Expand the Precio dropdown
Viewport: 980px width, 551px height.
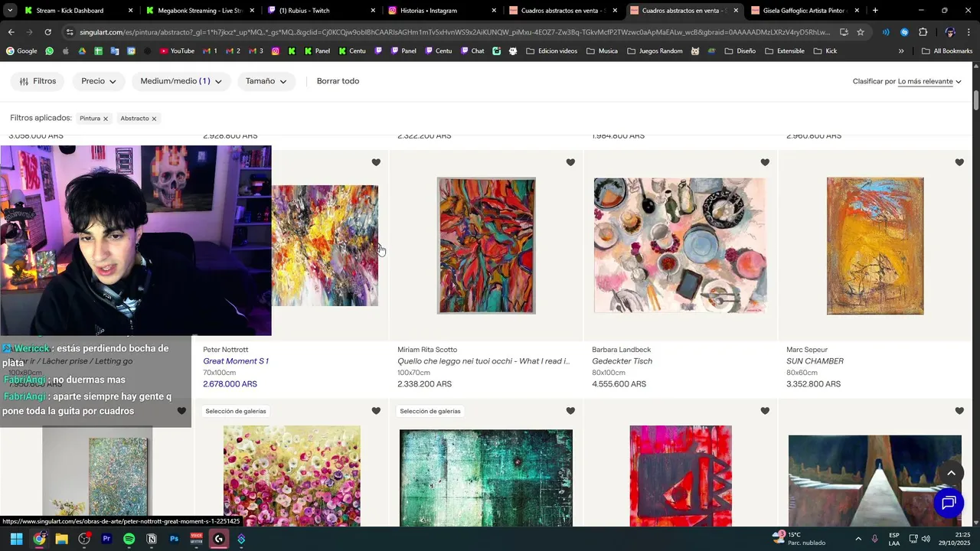tap(98, 81)
